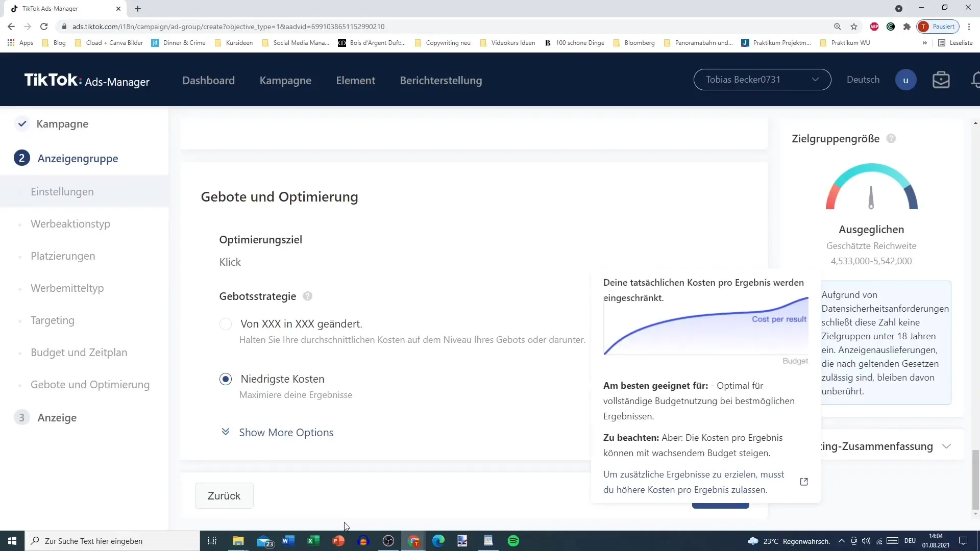
Task: Click the green C extension icon
Action: click(x=891, y=27)
